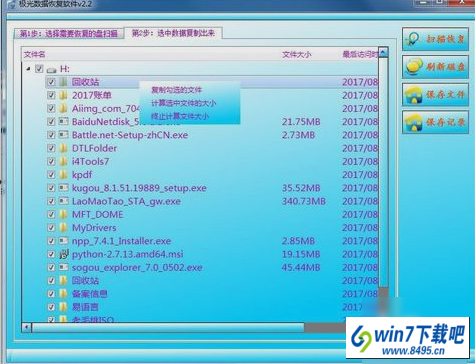475x364 pixels.
Task: Toggle the DTLFolder checkbox
Action: (x=51, y=148)
